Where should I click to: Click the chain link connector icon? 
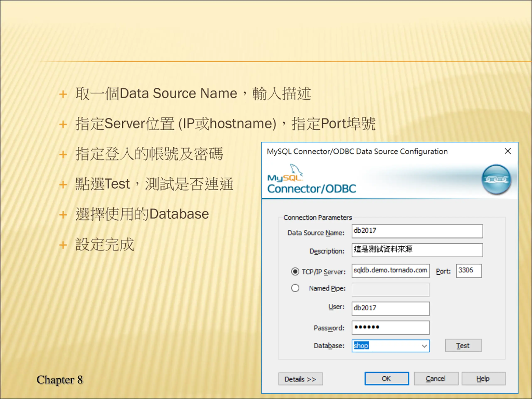496,180
